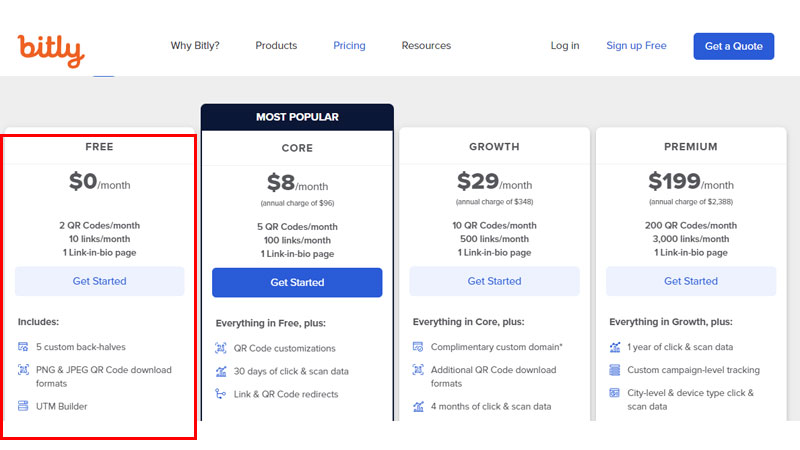The height and width of the screenshot is (450, 800).
Task: Click the Log in link
Action: 565,46
